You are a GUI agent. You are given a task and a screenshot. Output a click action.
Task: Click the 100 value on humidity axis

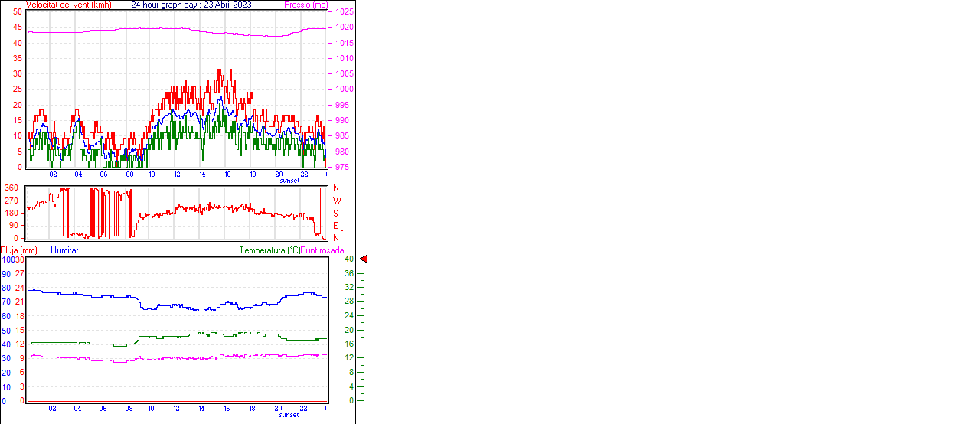pos(7,259)
